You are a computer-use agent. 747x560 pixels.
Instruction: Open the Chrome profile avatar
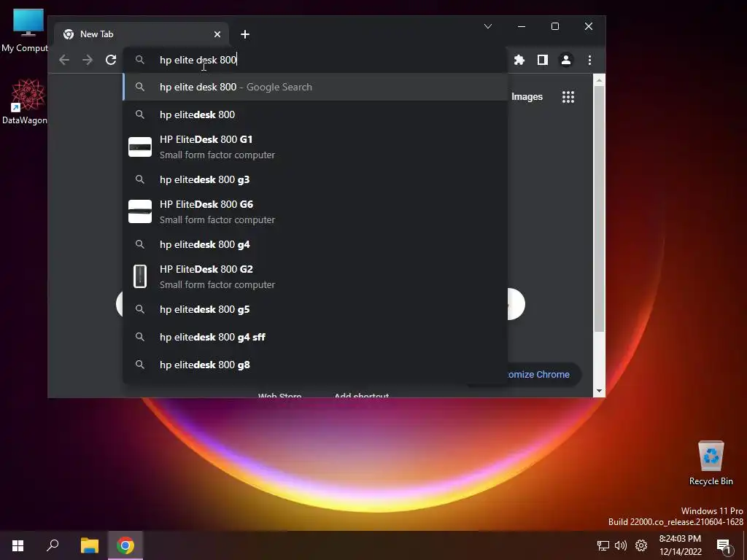(566, 60)
